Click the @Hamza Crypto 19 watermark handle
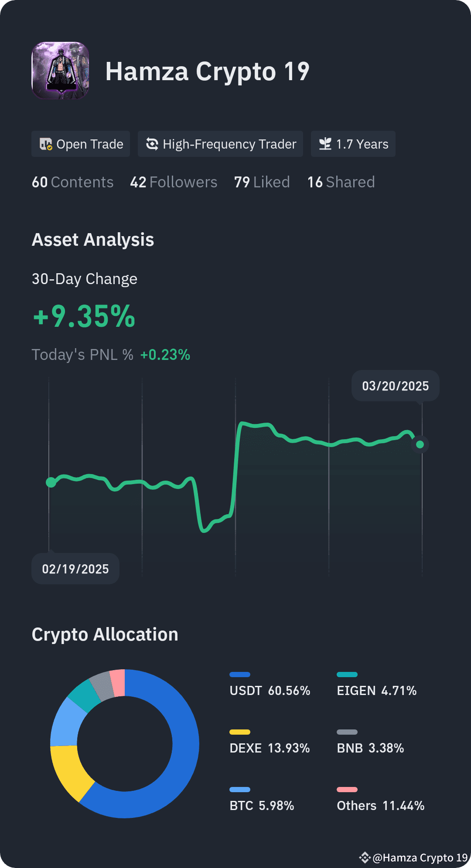The image size is (471, 868). coord(420,858)
